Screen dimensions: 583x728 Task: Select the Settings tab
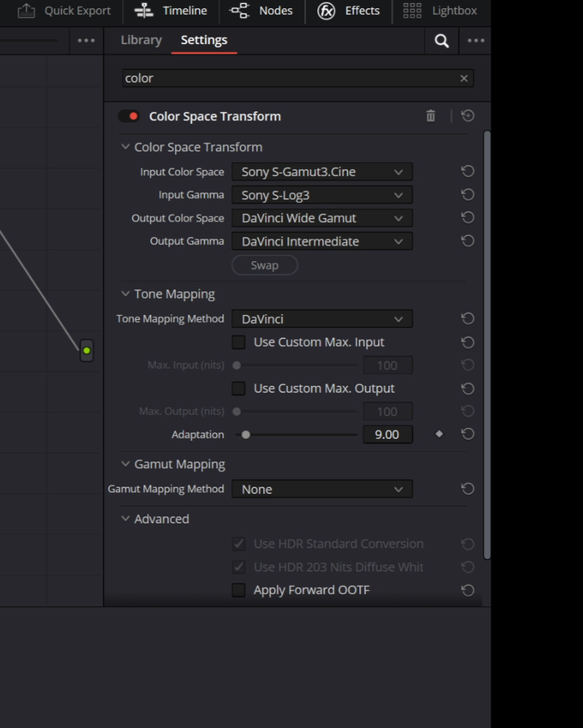point(204,40)
